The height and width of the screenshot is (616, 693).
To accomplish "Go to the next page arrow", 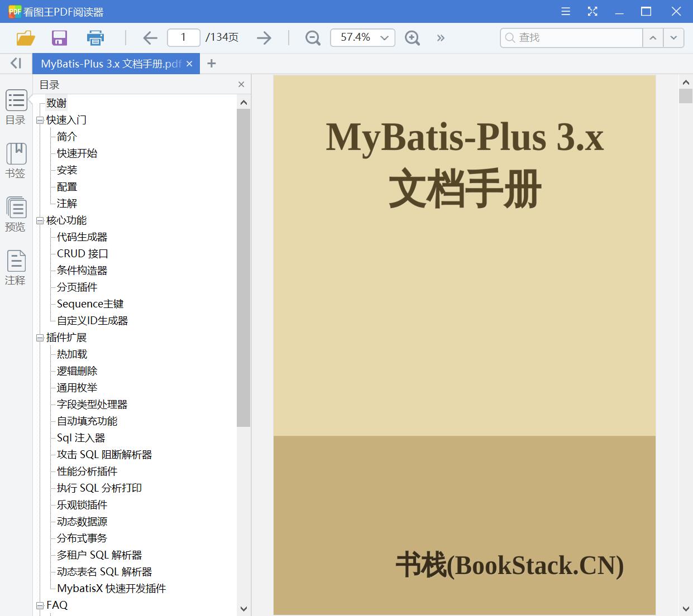I will tap(264, 38).
